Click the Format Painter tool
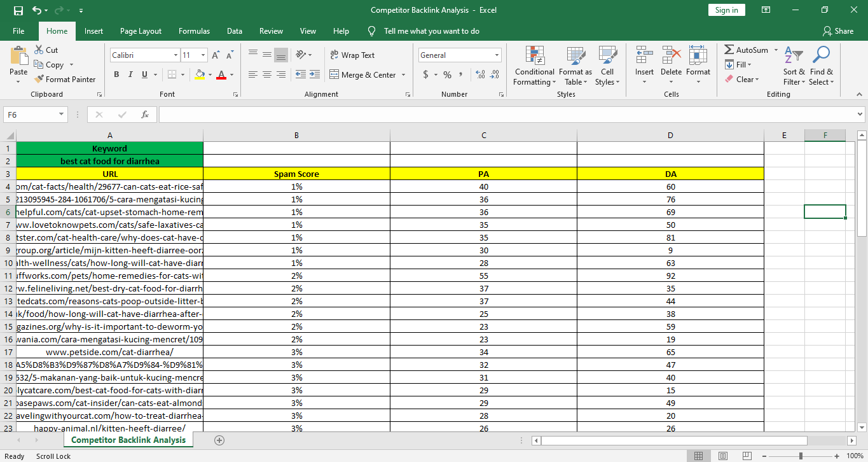Screen dimensions: 868x462 pos(65,80)
